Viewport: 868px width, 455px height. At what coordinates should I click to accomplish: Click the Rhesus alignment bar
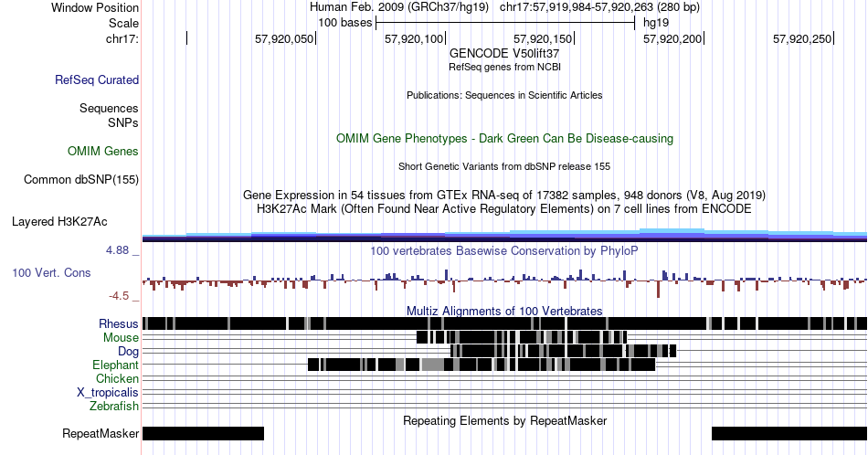(504, 323)
